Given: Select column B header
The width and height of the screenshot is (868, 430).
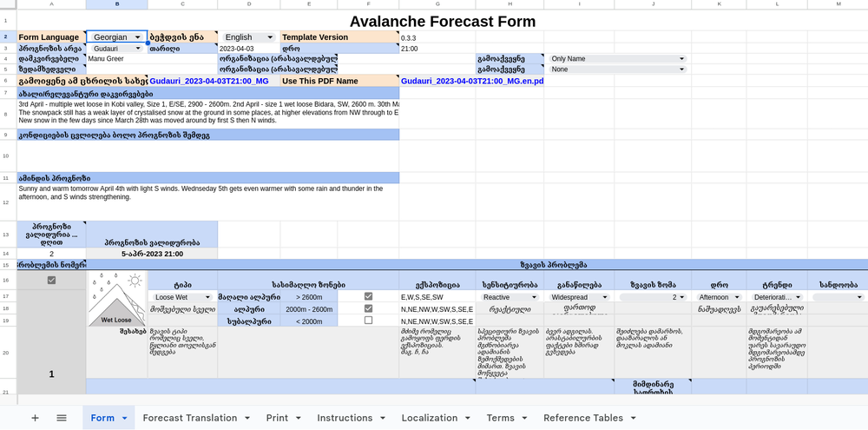Looking at the screenshot, I should click(117, 3).
